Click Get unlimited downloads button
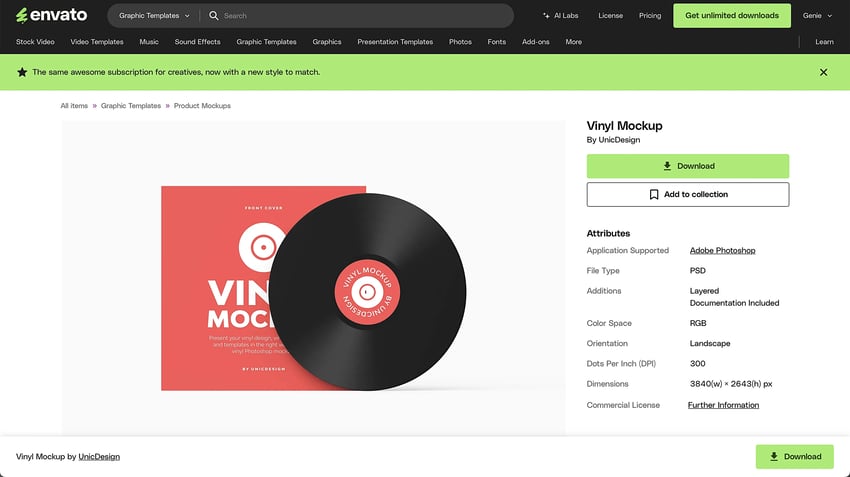Screen dimensions: 850x477 [732, 16]
